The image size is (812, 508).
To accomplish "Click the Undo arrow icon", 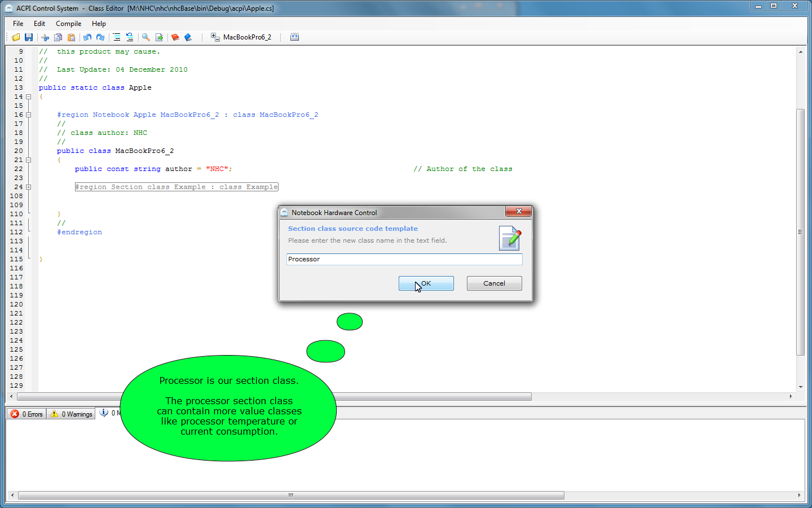I will 87,37.
